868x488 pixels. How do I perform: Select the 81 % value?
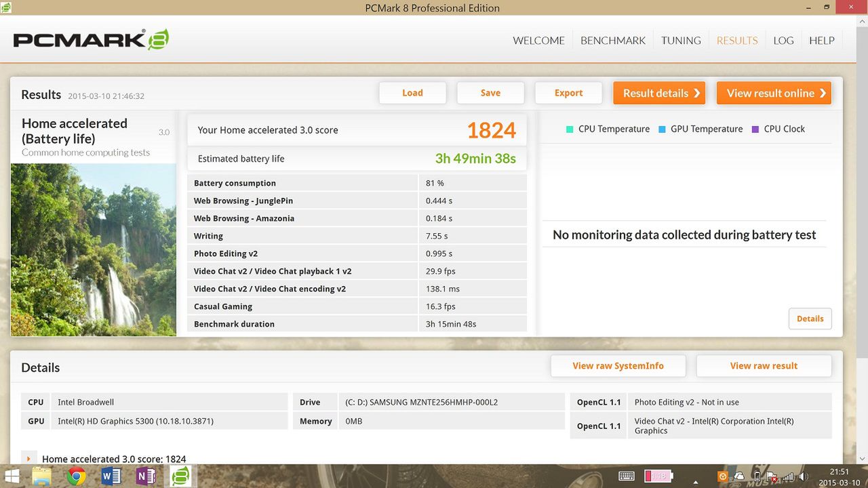(x=435, y=183)
